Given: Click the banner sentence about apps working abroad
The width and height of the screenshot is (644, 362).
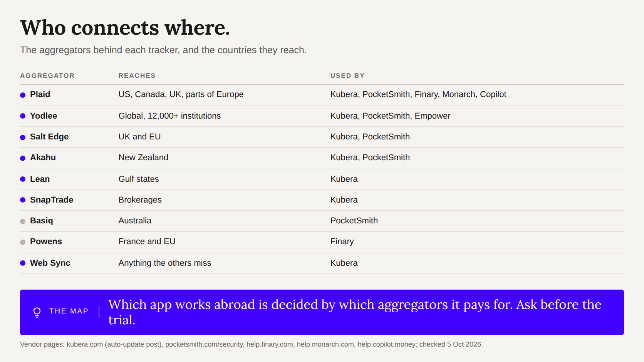Looking at the screenshot, I should pos(355,312).
